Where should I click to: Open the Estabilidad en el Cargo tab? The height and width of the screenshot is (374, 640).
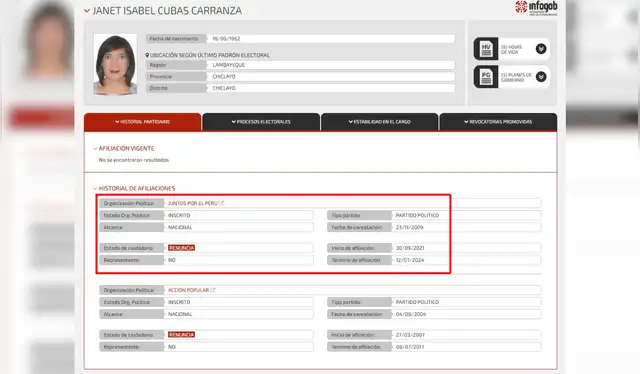tap(380, 122)
